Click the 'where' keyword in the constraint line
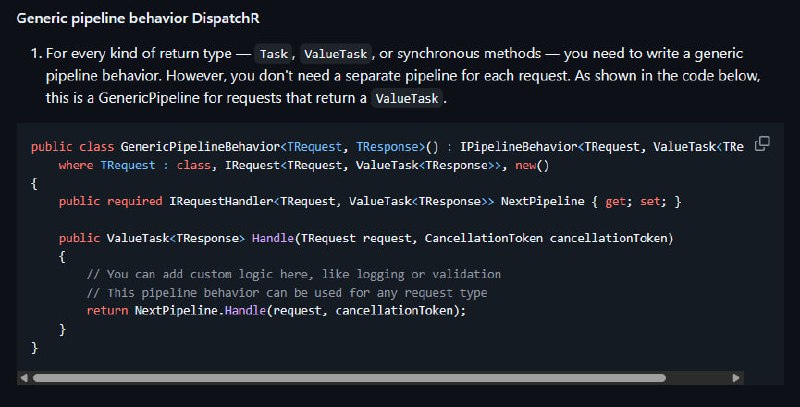 [76, 165]
